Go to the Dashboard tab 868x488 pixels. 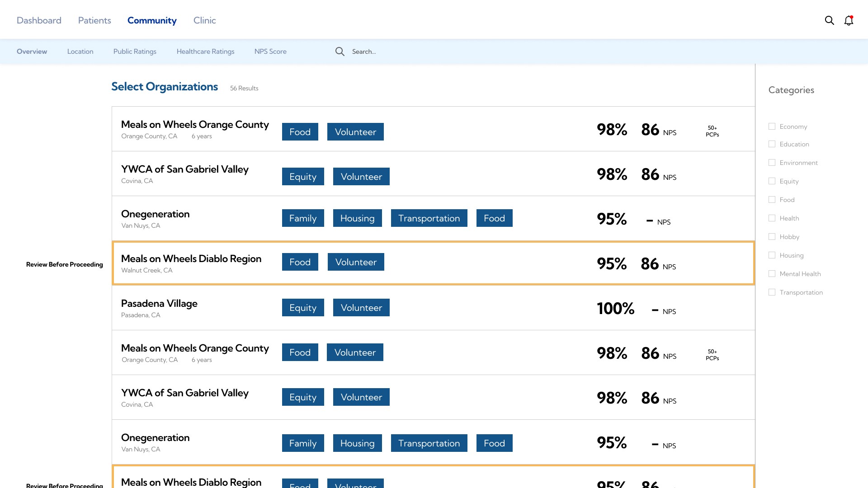(x=39, y=20)
